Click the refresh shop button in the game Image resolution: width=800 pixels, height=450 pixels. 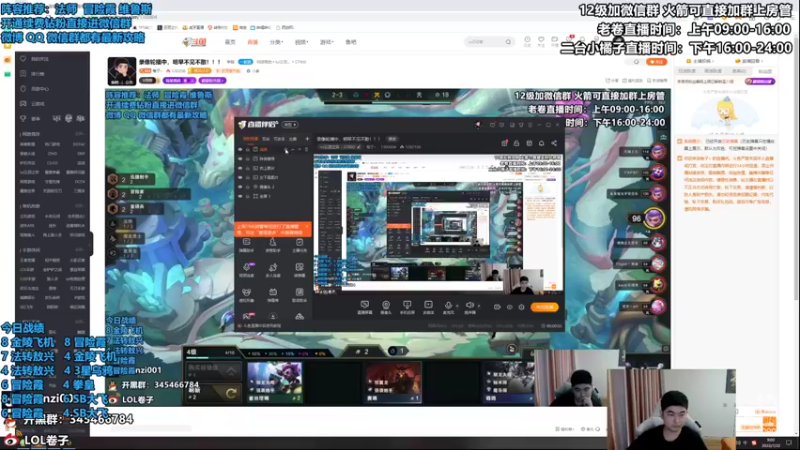tap(212, 393)
